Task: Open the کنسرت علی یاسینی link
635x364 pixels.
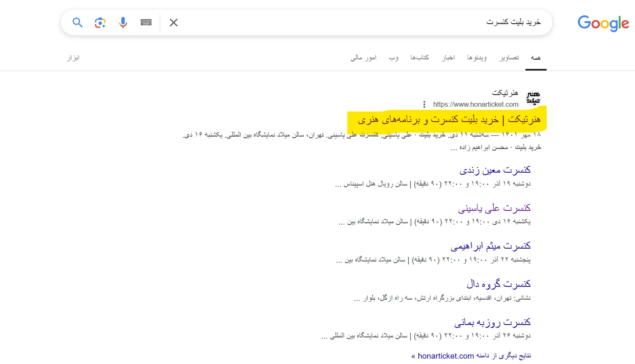Action: [x=494, y=208]
